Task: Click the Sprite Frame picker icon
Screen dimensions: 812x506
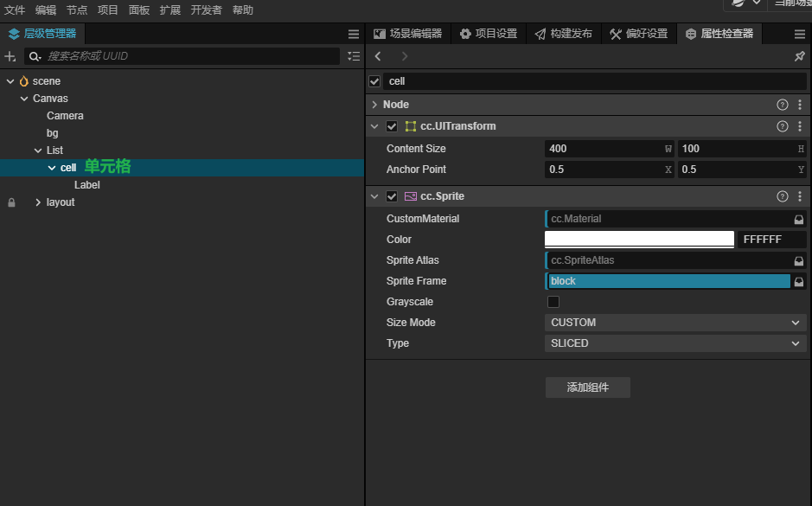Action: [799, 281]
